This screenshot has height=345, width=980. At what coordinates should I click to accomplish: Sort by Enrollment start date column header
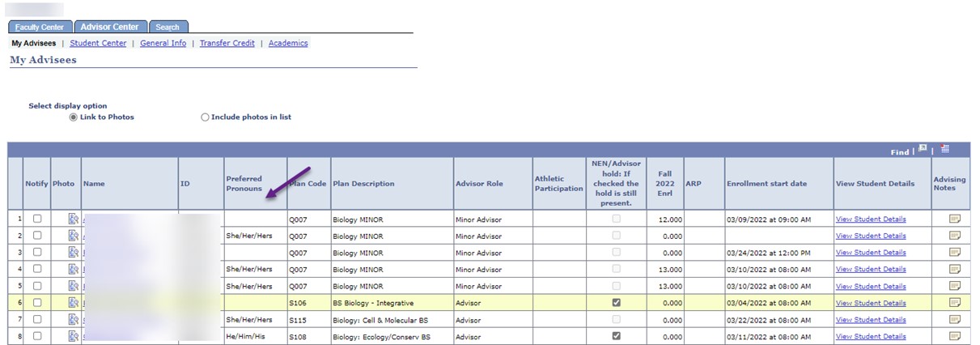(x=766, y=184)
